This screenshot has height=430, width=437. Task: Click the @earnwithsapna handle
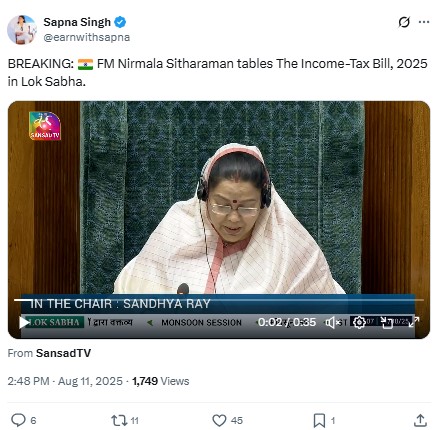(x=87, y=37)
